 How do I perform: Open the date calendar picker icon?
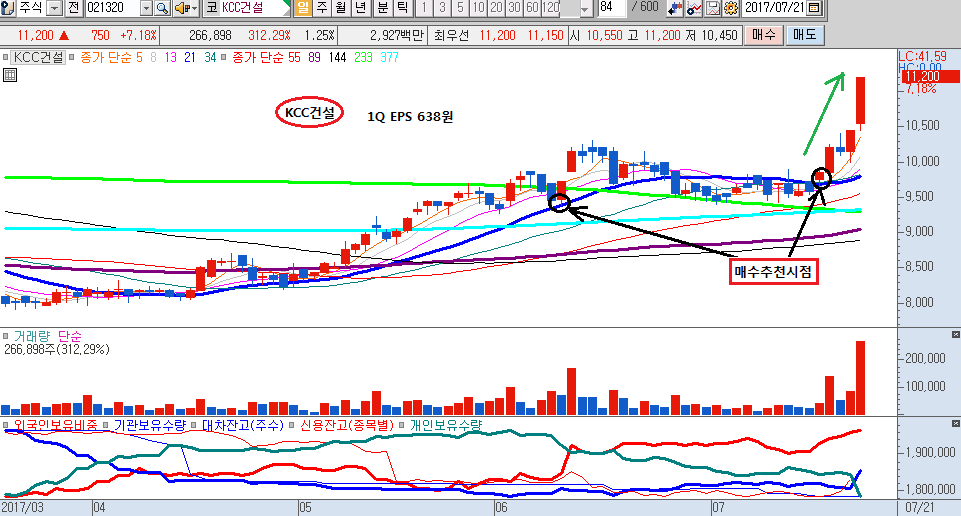click(x=815, y=8)
